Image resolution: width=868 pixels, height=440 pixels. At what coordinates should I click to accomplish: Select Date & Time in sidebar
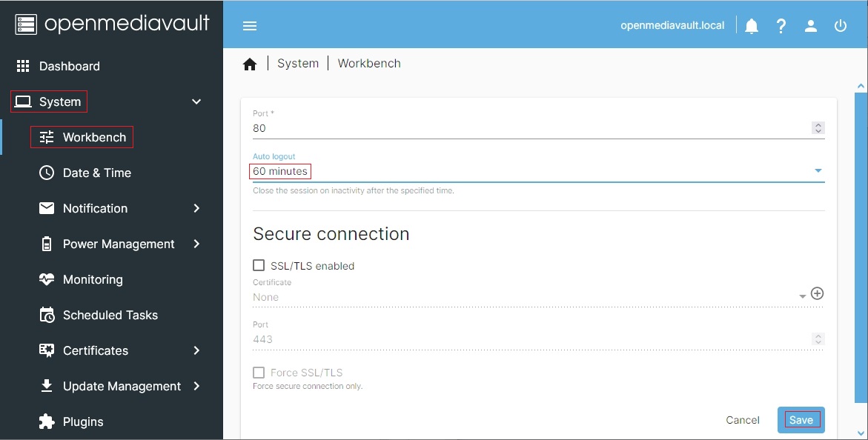point(96,173)
